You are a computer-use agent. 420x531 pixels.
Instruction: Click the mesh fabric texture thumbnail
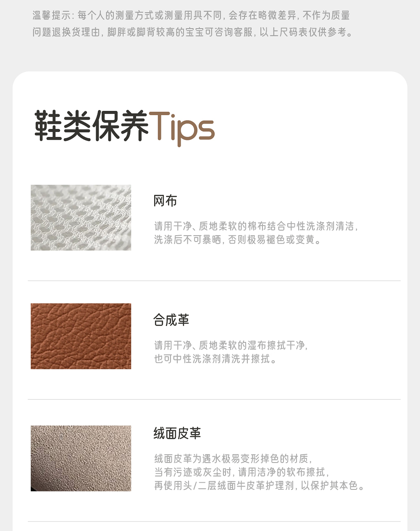point(81,218)
